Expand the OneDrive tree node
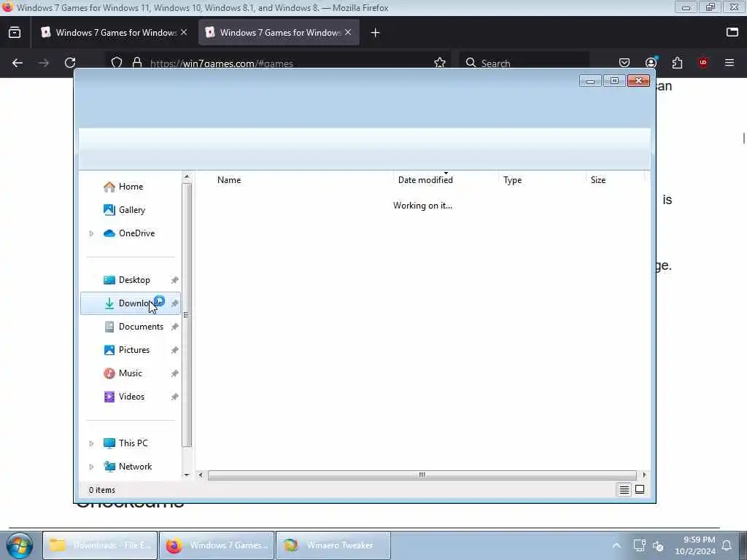Screen dimensions: 747x560 (91, 233)
